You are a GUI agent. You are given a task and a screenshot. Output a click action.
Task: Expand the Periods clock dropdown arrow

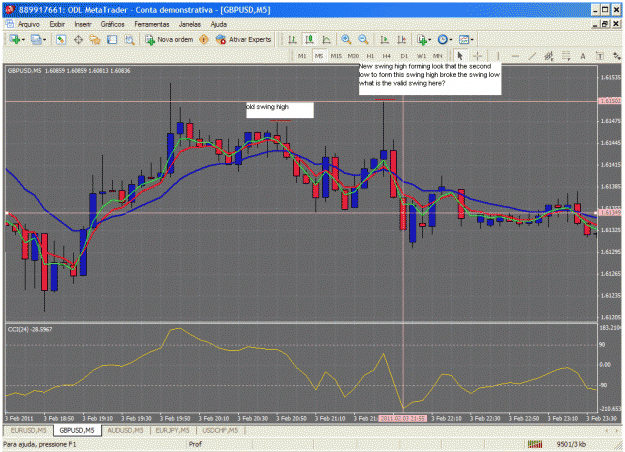451,40
